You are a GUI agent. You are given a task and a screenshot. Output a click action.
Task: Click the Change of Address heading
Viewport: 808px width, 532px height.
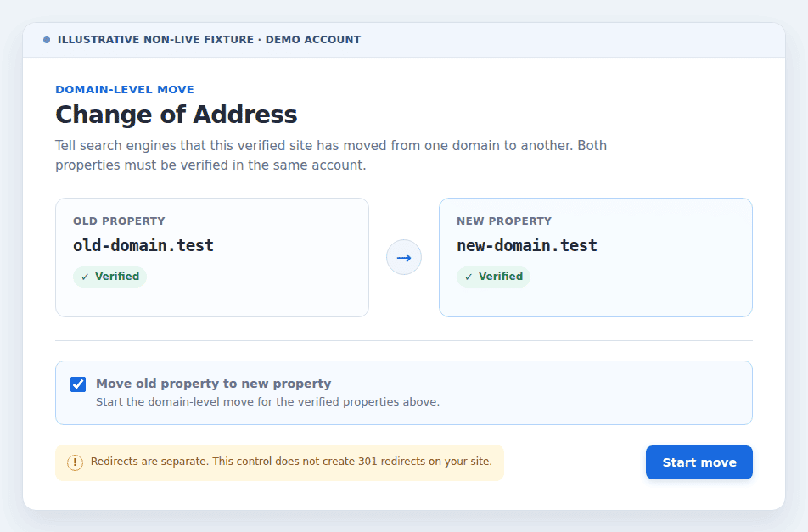click(177, 115)
